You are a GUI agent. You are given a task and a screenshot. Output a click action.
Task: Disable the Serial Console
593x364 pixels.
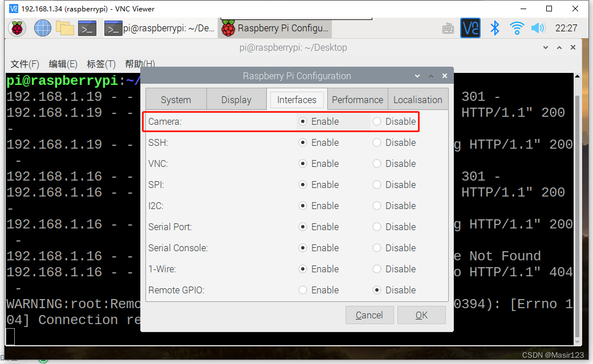394,248
